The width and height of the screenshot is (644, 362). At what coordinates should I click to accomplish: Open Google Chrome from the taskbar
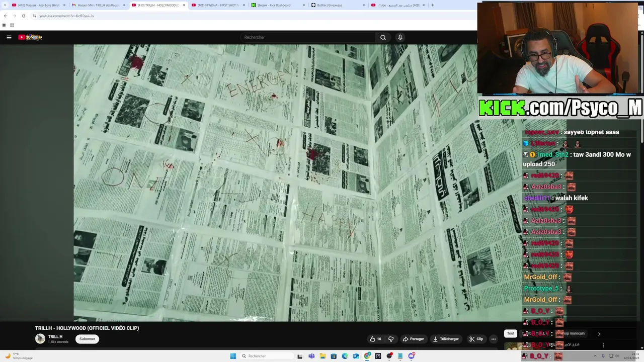pos(367,356)
